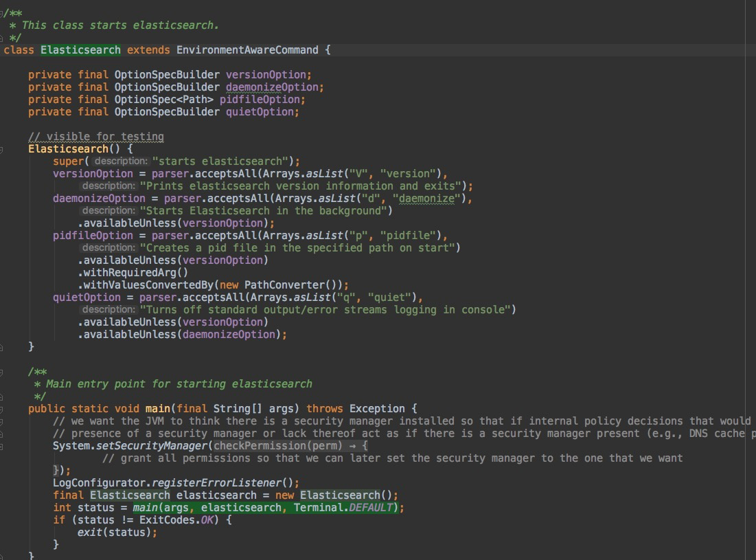Click the registerErrorListener method call
Screen dimensions: 756x560
point(216,483)
